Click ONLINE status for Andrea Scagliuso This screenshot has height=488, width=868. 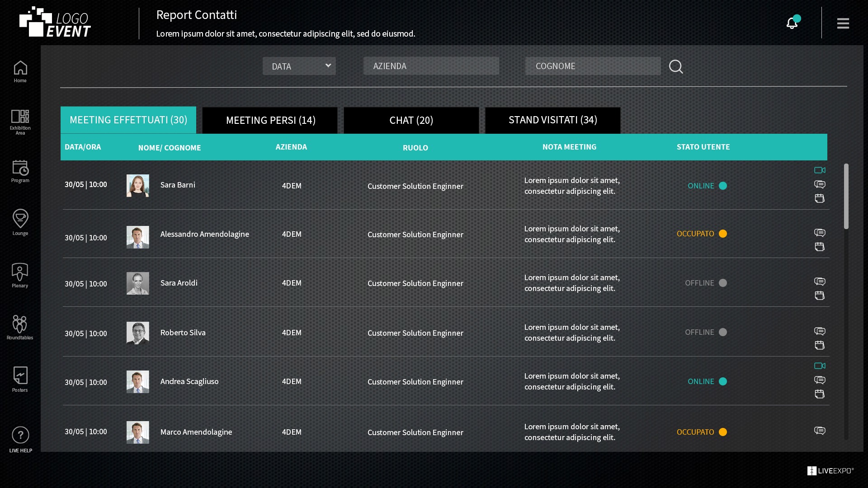[707, 381]
